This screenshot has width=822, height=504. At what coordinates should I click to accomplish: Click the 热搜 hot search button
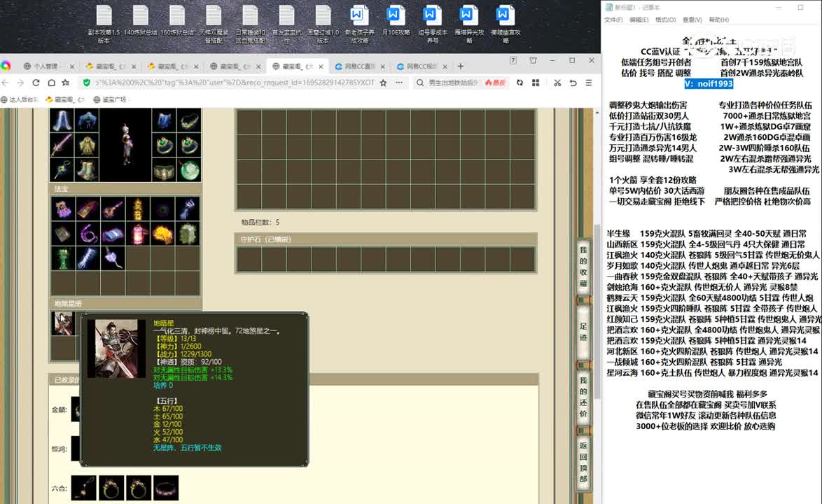coord(496,83)
